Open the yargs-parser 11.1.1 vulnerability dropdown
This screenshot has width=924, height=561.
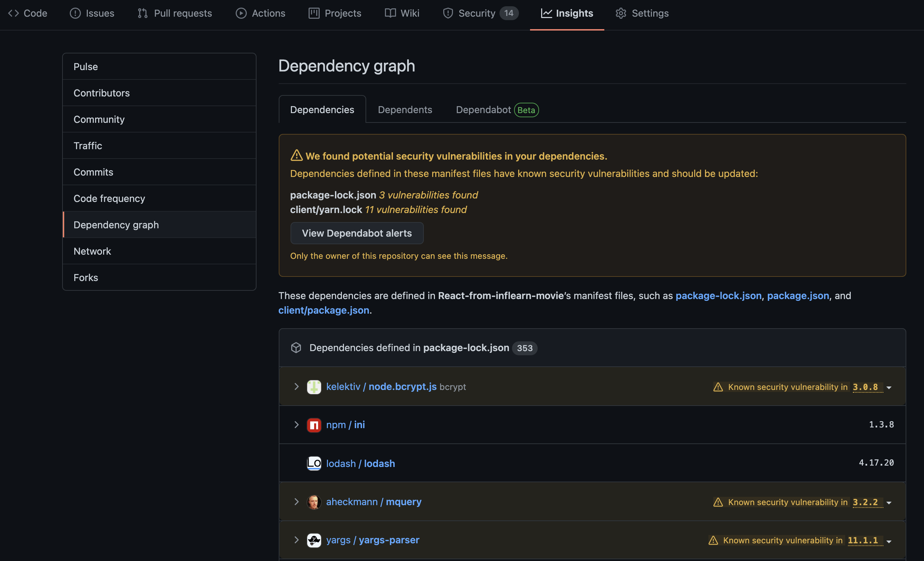888,541
